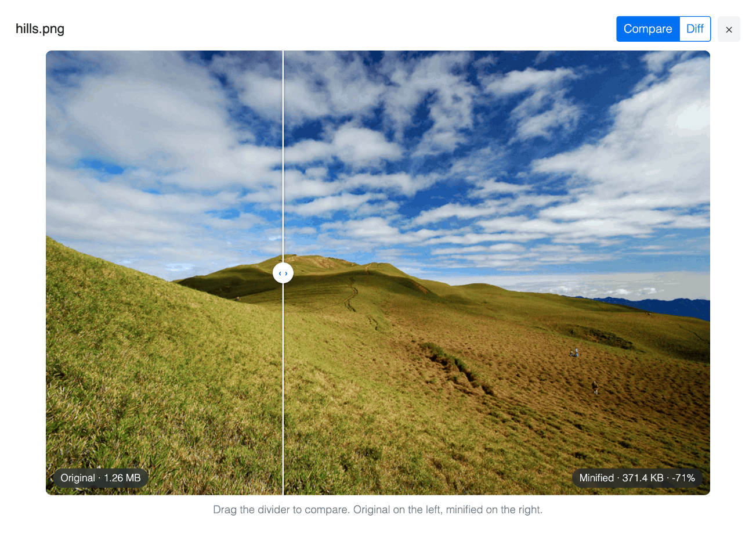Click the hills.png file name title
756x533 pixels.
coord(40,29)
